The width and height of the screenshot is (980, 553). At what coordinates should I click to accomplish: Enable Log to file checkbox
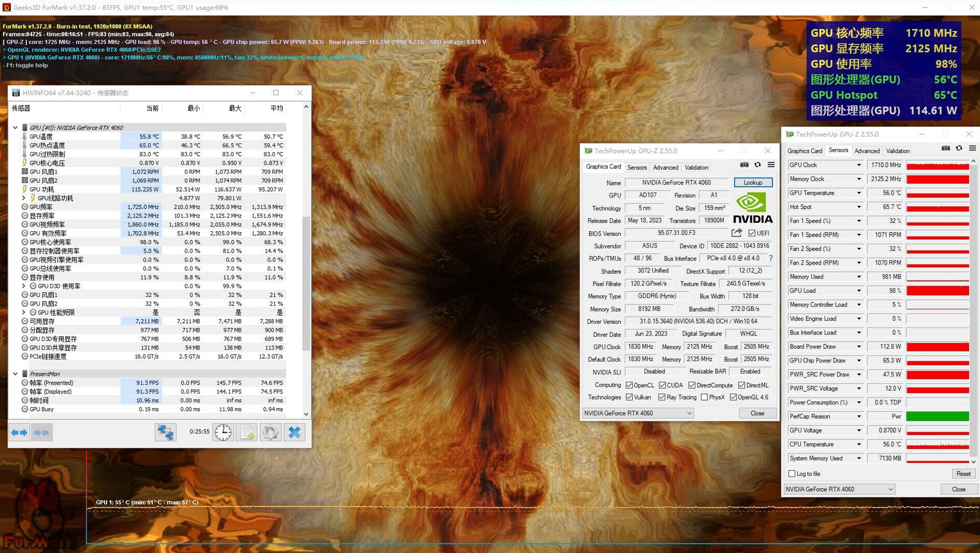792,473
